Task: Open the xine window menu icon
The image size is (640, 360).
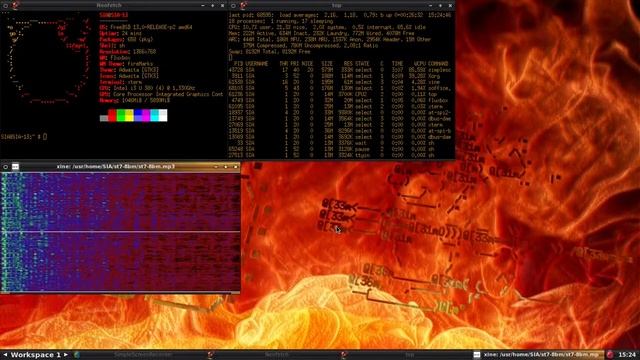Action: 5,167
